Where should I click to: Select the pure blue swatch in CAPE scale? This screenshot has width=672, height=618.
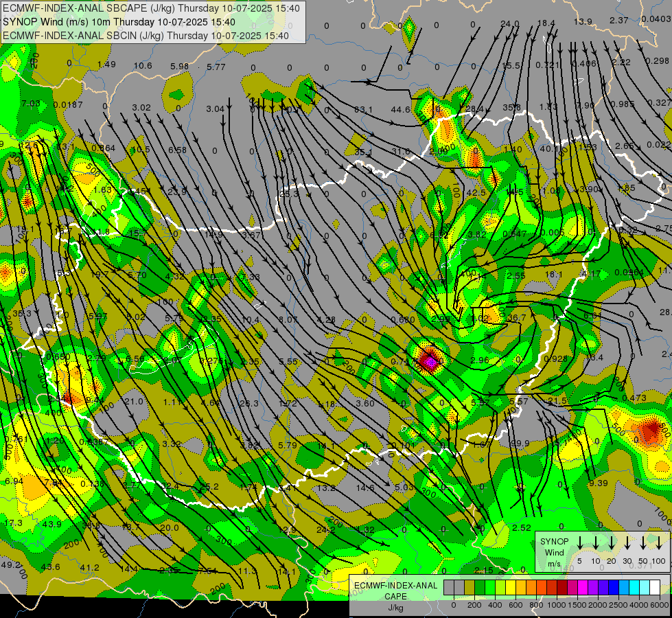pyautogui.click(x=614, y=588)
